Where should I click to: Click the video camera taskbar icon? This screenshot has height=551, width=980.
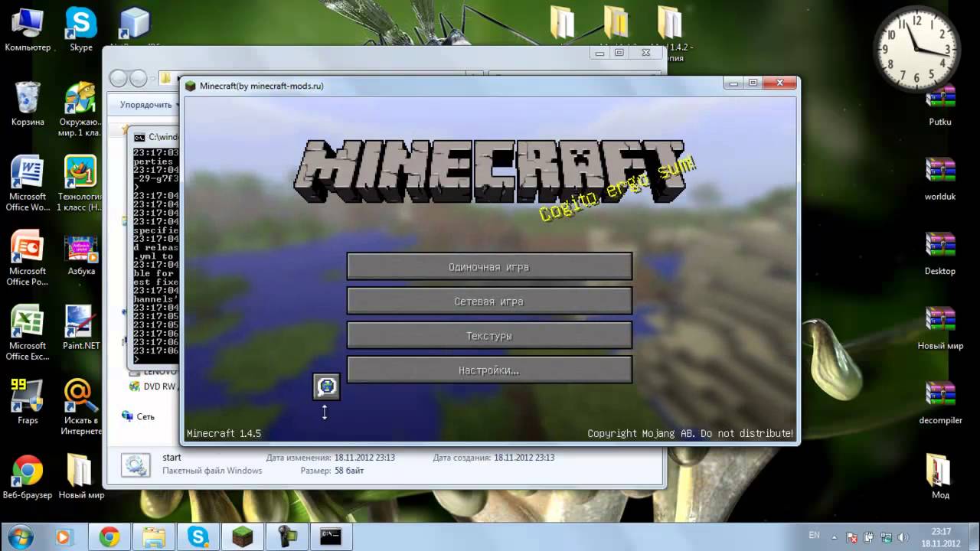click(x=287, y=536)
